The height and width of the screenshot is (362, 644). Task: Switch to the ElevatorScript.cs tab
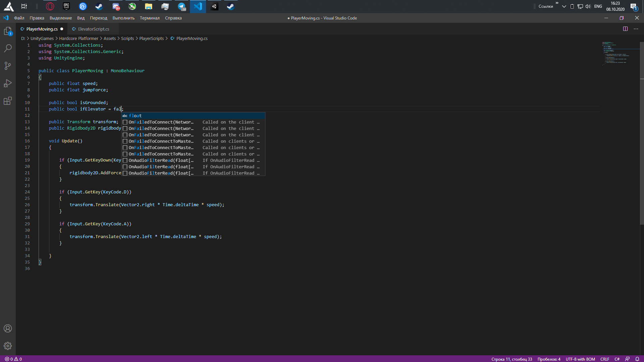pyautogui.click(x=93, y=29)
